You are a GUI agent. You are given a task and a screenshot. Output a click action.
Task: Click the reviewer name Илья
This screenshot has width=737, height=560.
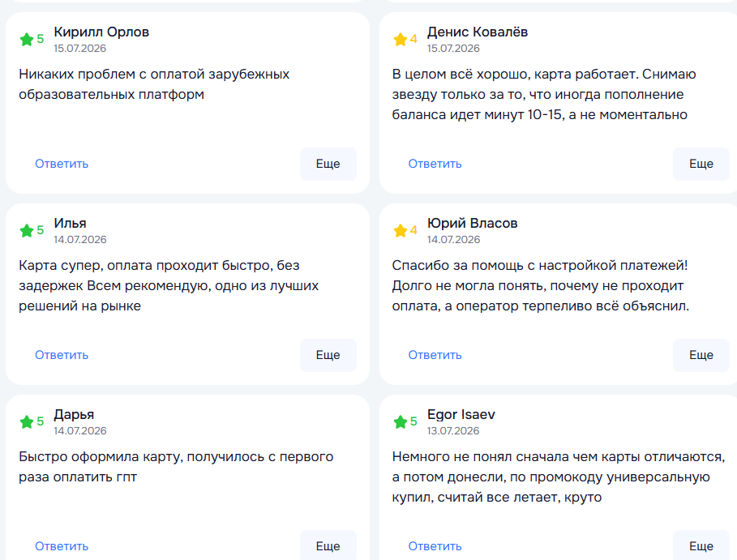[70, 223]
